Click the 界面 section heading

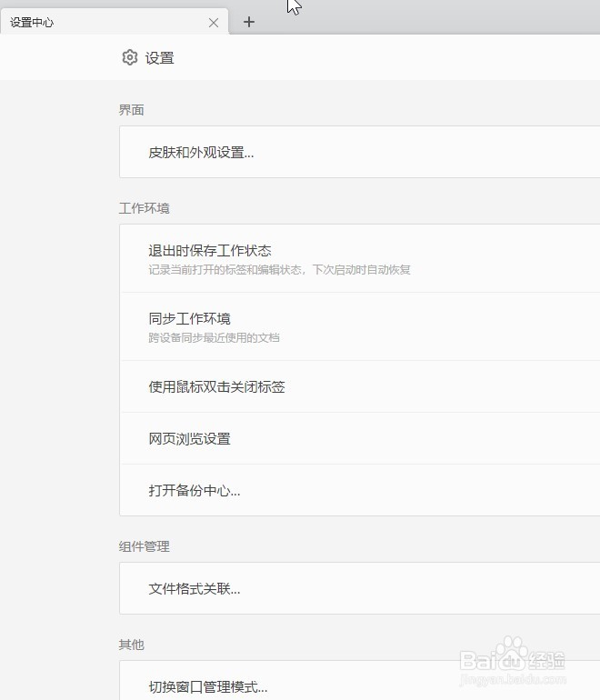tap(131, 110)
